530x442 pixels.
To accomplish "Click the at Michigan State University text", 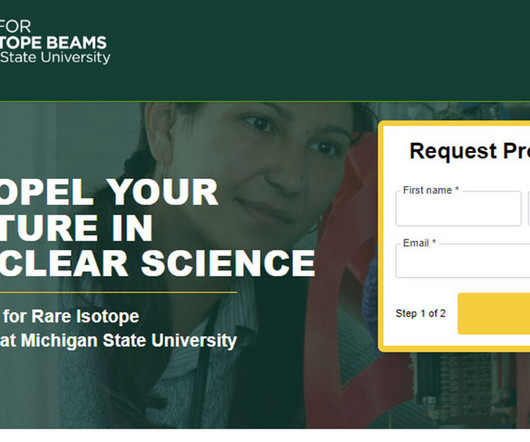I will 118,340.
